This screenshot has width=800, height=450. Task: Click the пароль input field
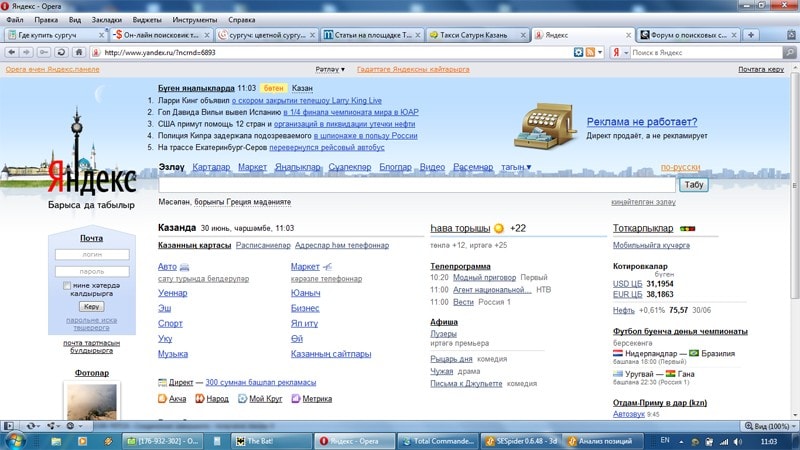tap(92, 271)
